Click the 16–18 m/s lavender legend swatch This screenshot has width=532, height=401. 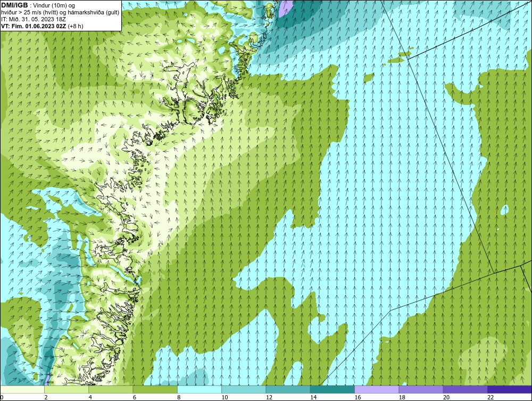coord(377,389)
